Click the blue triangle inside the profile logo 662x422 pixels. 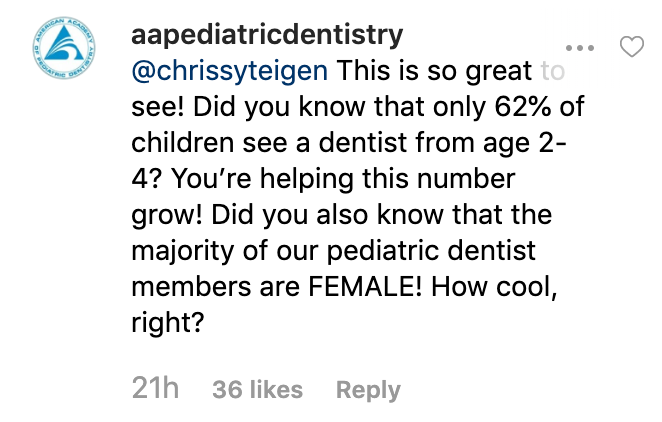click(64, 44)
